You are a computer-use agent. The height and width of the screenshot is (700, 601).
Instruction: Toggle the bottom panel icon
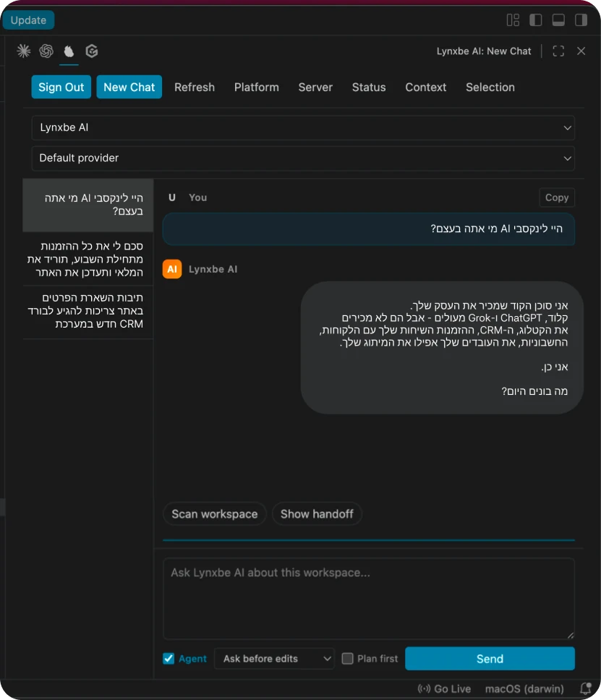pyautogui.click(x=558, y=20)
